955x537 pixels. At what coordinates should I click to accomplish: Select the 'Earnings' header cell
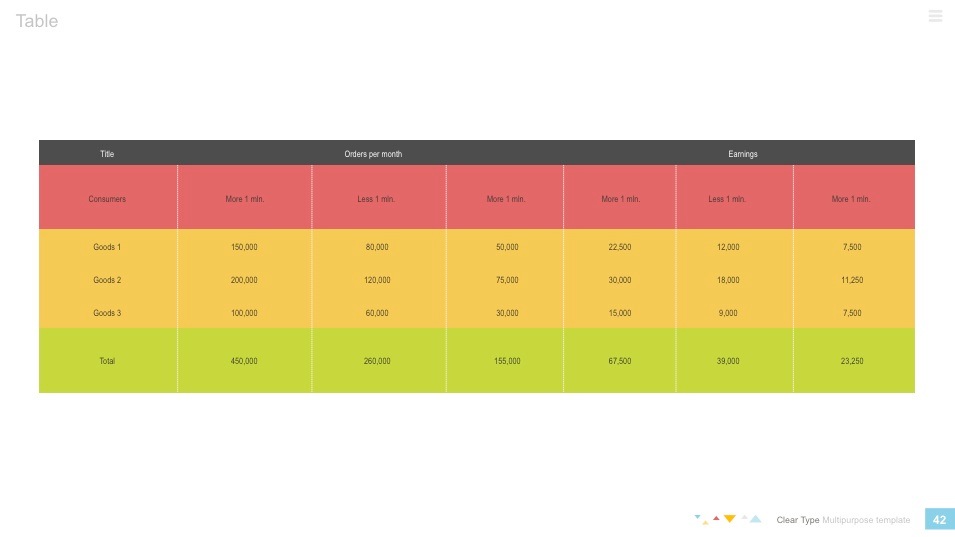(x=743, y=154)
